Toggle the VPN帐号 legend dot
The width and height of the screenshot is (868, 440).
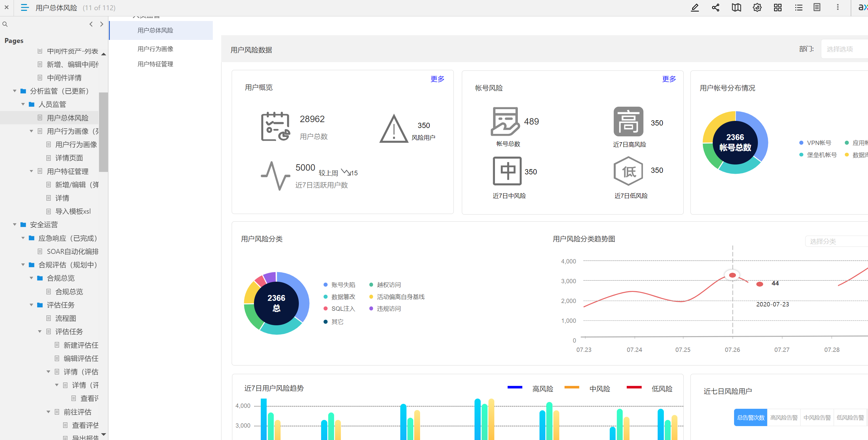pos(801,143)
